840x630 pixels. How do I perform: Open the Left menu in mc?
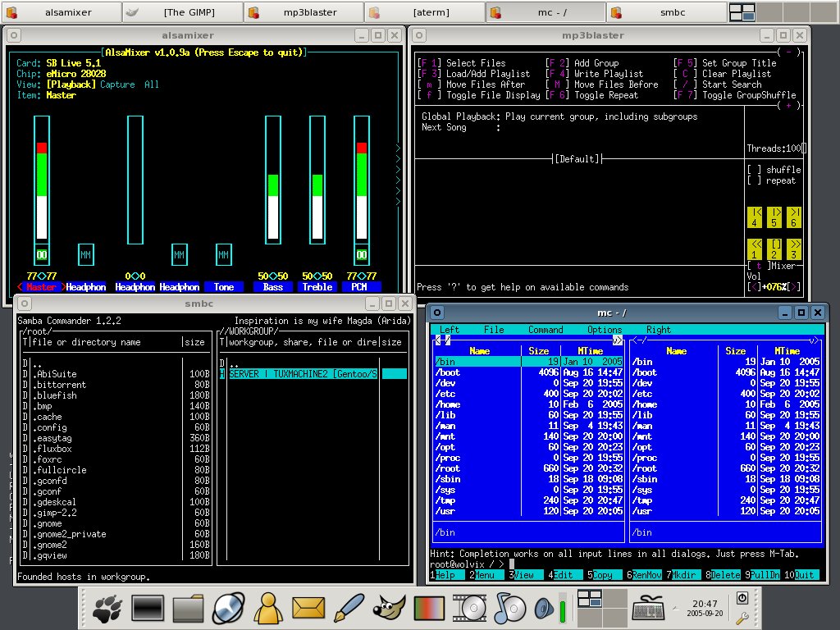click(450, 330)
